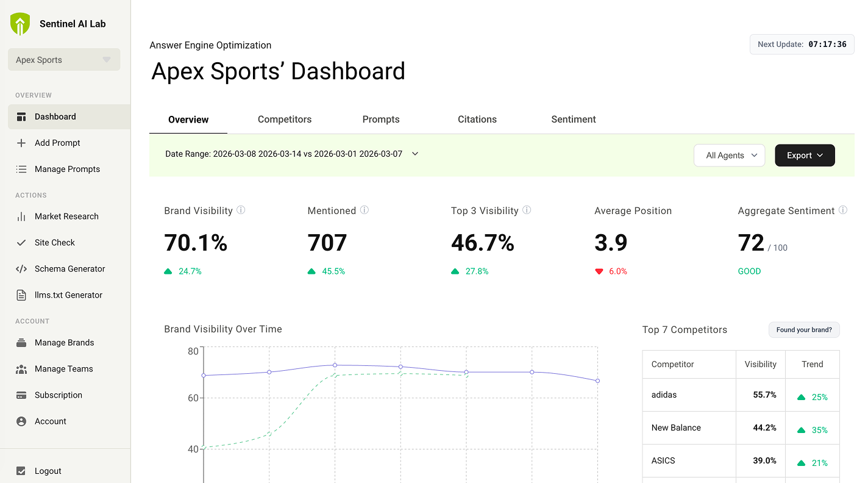
Task: Click the Average Position 3.9 value
Action: point(611,243)
